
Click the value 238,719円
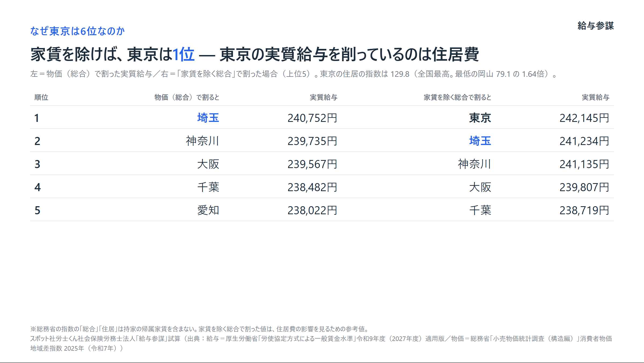(x=584, y=210)
